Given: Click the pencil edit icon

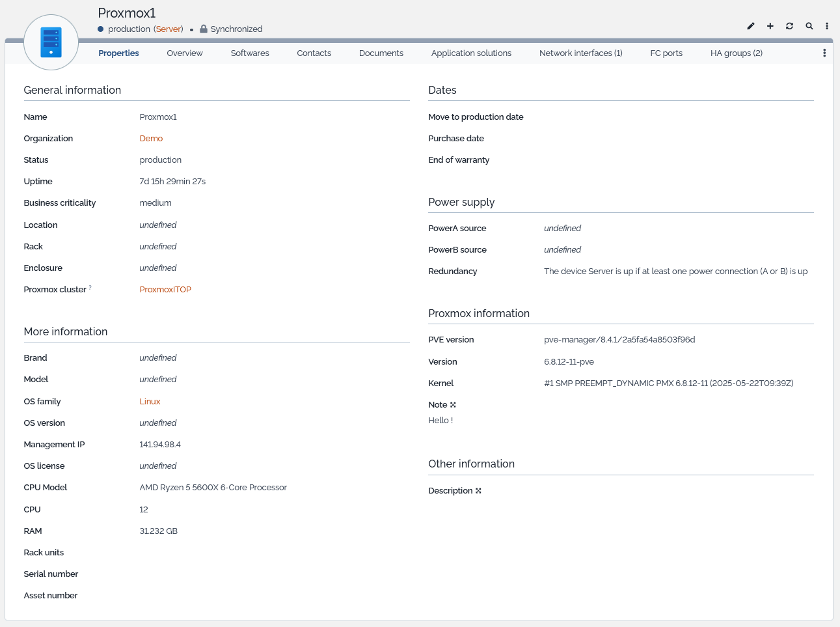Looking at the screenshot, I should tap(751, 26).
